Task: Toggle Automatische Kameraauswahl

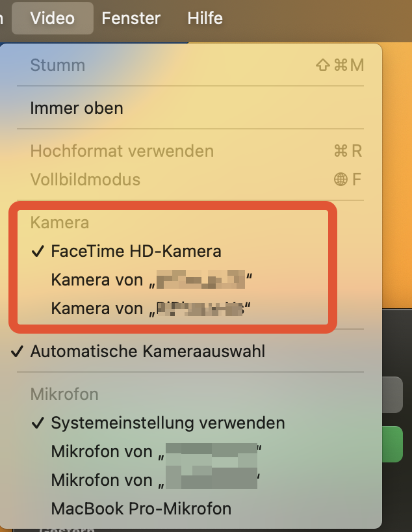Action: [148, 352]
